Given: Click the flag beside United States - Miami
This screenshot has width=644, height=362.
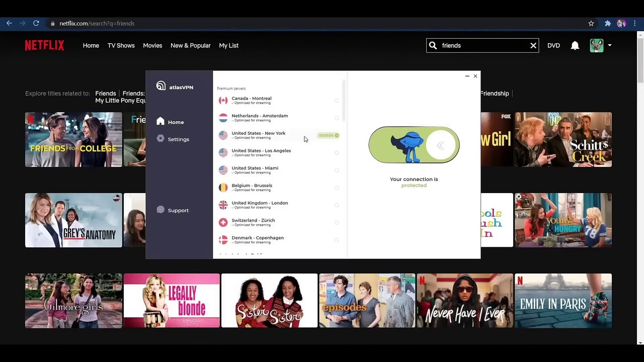Looking at the screenshot, I should point(223,170).
